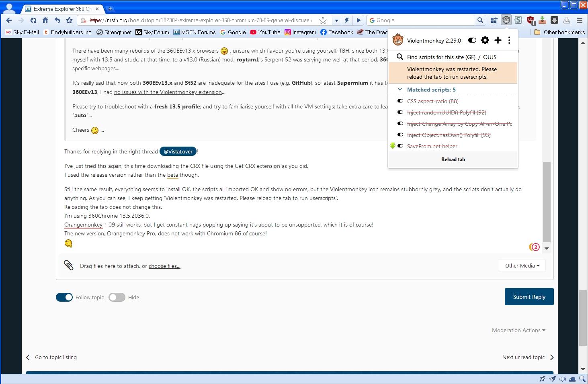Open the user profile avatar icon
The height and width of the screenshot is (384, 588).
click(x=9, y=8)
